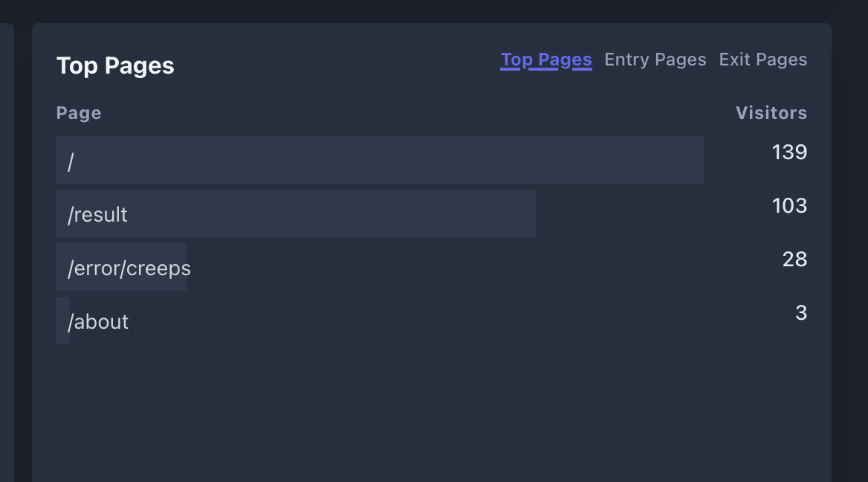Viewport: 868px width, 482px height.
Task: Click the 139 visitors count
Action: tap(789, 152)
